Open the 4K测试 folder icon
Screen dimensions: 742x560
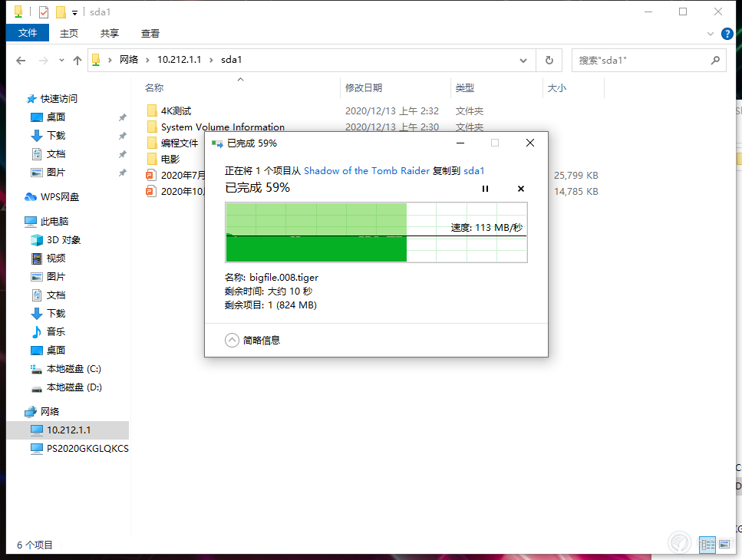click(152, 110)
